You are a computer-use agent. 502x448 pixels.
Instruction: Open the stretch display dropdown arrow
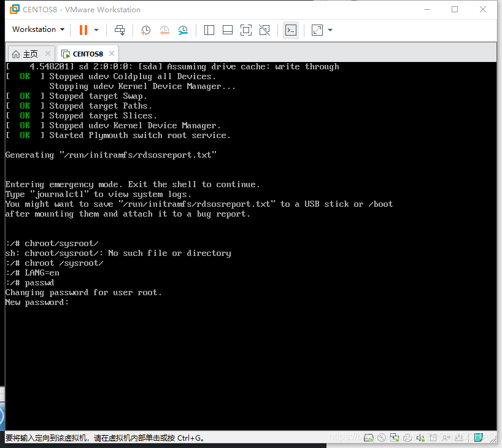[x=330, y=30]
